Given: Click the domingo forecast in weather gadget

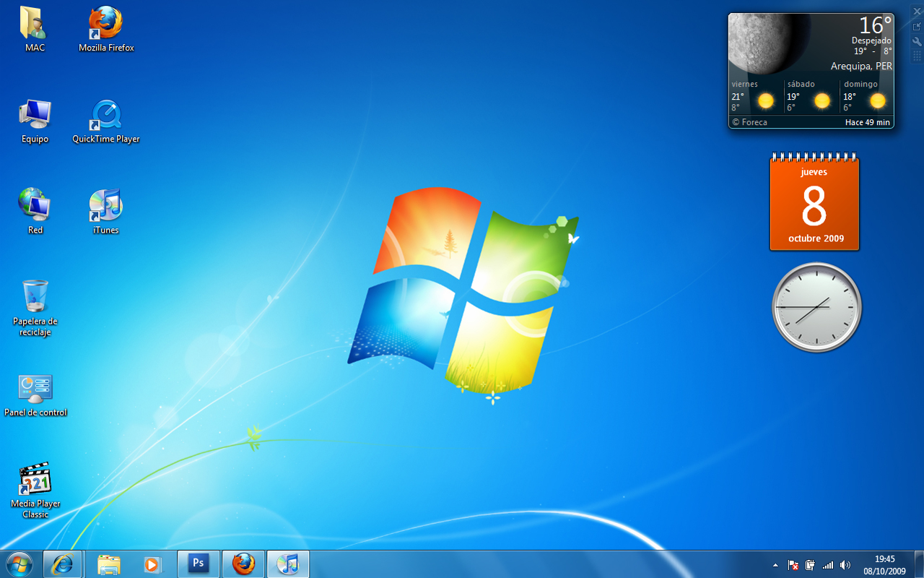Looking at the screenshot, I should [x=866, y=96].
